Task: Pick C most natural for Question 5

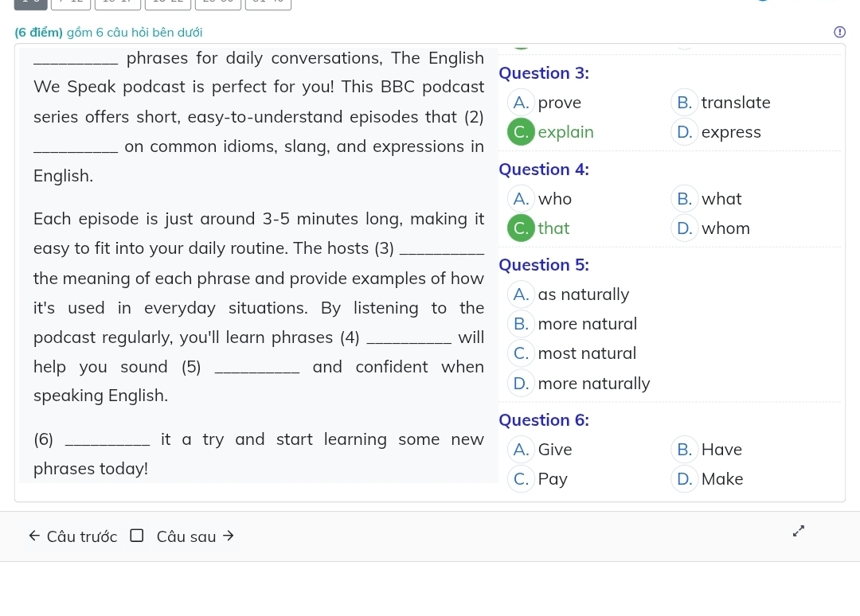Action: (521, 353)
